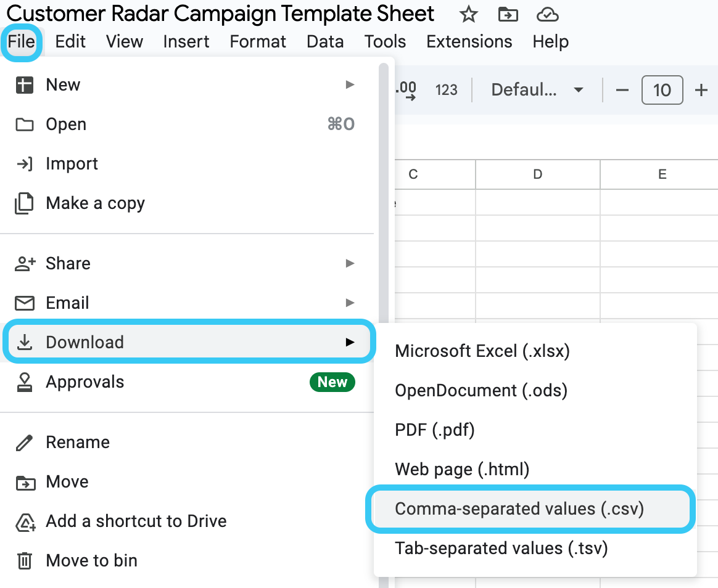Open the Edit menu

tap(70, 42)
